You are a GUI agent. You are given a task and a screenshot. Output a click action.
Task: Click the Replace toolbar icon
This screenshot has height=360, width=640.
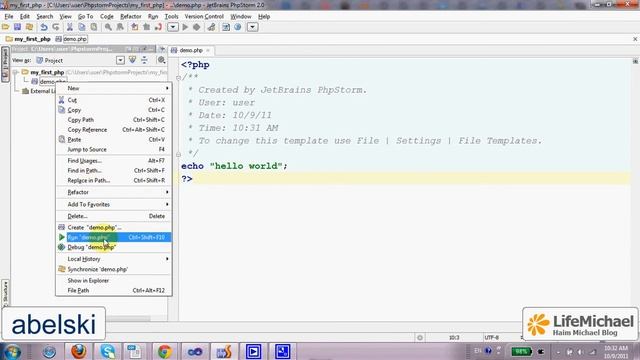point(120,27)
